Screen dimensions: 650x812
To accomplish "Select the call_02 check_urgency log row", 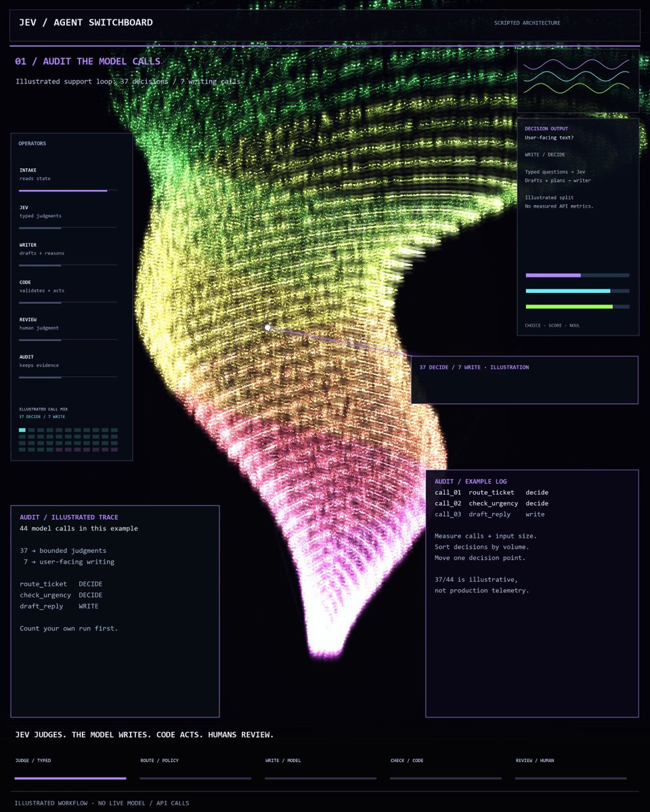I will coord(492,503).
